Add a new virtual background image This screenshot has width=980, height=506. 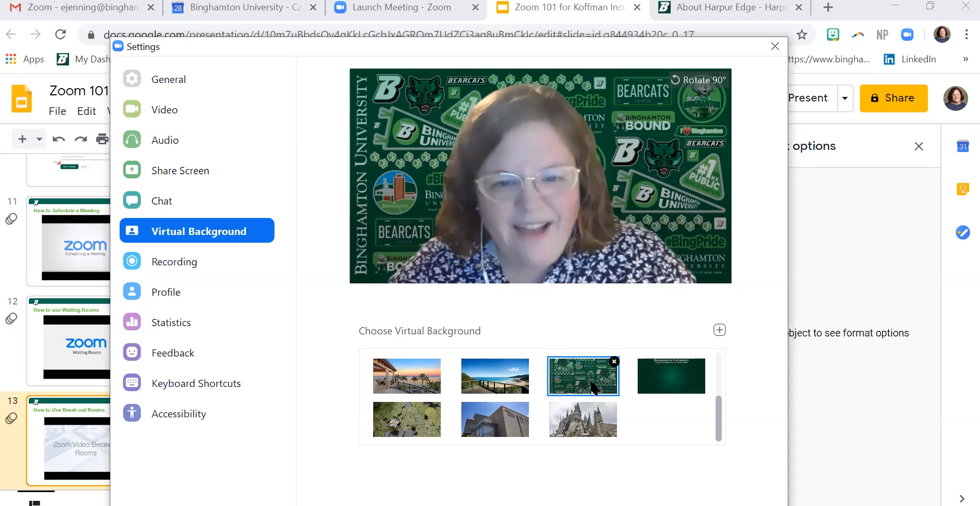click(x=720, y=330)
